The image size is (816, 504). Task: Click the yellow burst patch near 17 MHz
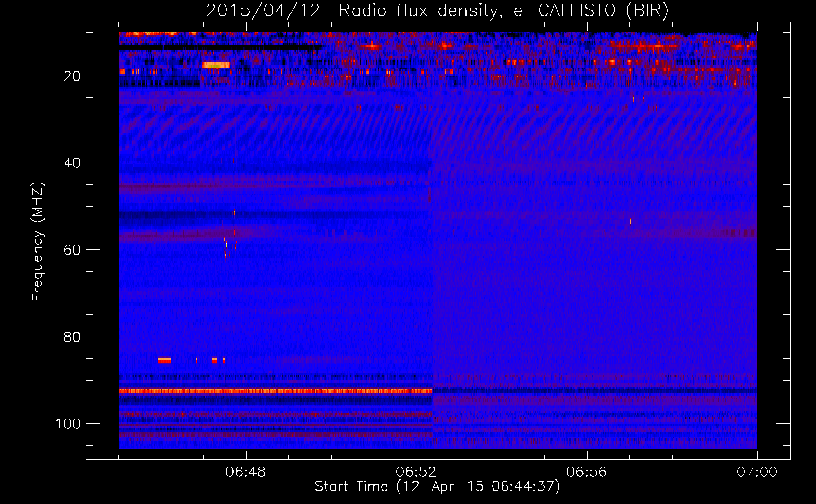(x=216, y=65)
